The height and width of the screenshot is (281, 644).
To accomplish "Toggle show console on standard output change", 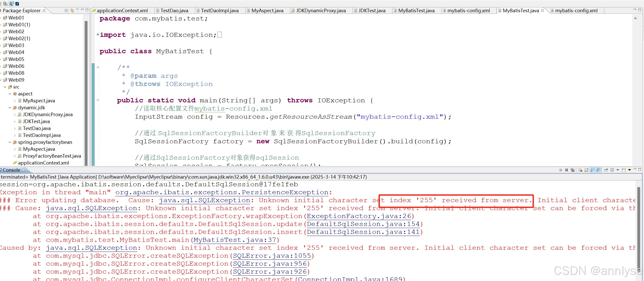I will pos(592,170).
